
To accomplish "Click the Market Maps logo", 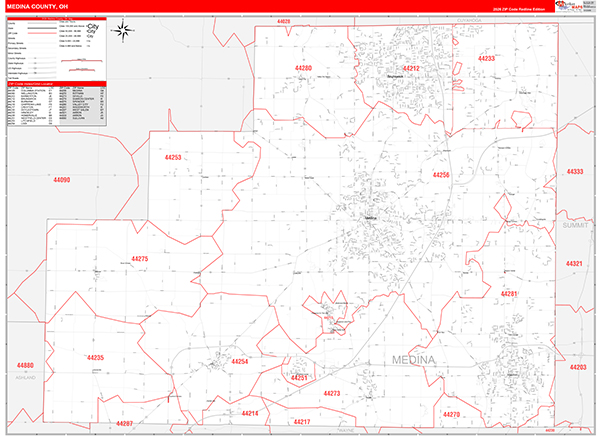I will [x=568, y=6].
